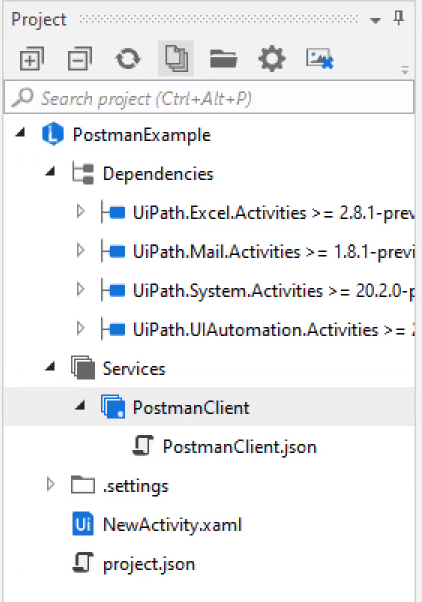
Task: Click the .settings folder icon
Action: click(83, 485)
